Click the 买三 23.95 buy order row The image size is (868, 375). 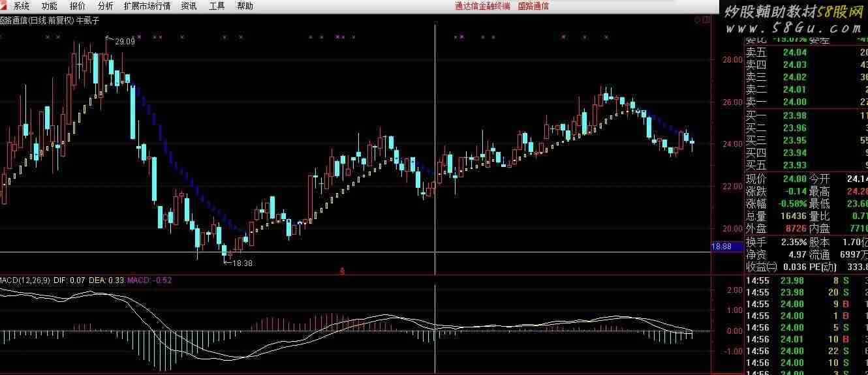tap(807, 140)
